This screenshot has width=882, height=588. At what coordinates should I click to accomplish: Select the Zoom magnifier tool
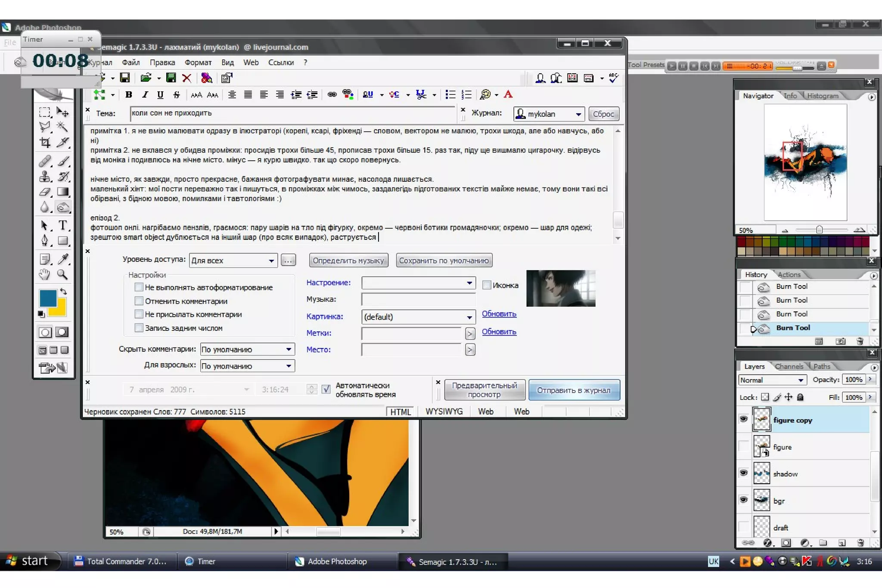(63, 274)
